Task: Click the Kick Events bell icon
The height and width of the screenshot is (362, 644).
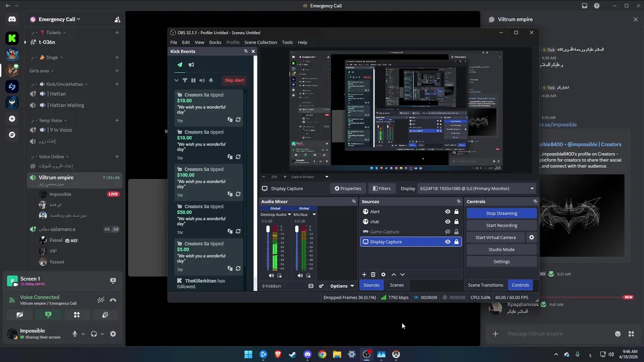Action: coord(211,80)
